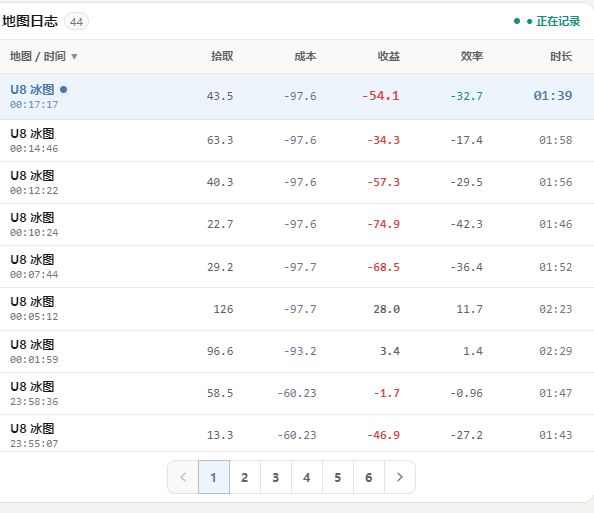Go to the next page arrow
Image resolution: width=594 pixels, height=513 pixels.
pos(400,477)
